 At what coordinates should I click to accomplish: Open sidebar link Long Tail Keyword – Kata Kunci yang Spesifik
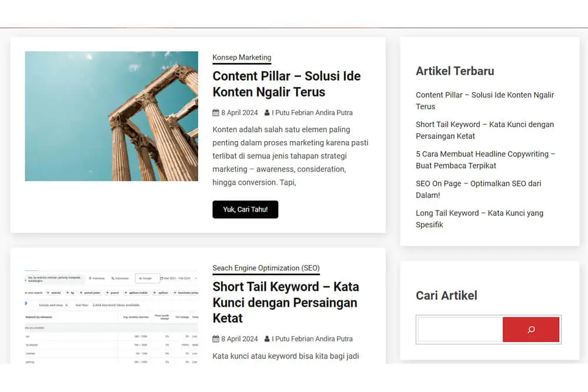[x=480, y=219]
